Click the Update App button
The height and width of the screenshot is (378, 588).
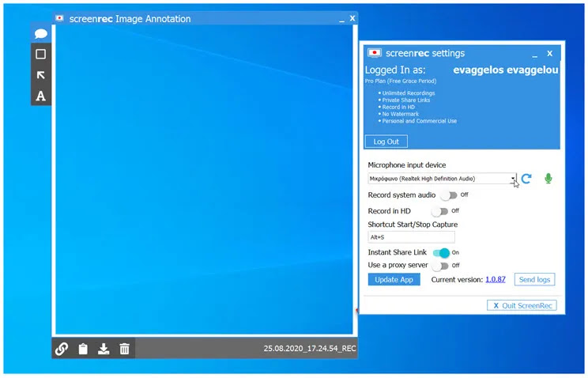pos(394,280)
